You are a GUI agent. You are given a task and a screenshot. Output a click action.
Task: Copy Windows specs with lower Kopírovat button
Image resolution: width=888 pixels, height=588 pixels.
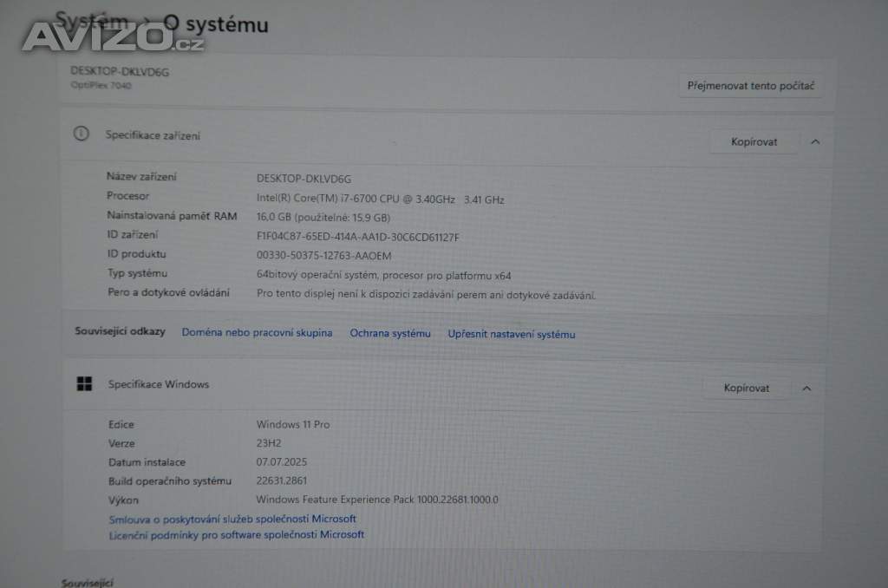tap(747, 388)
